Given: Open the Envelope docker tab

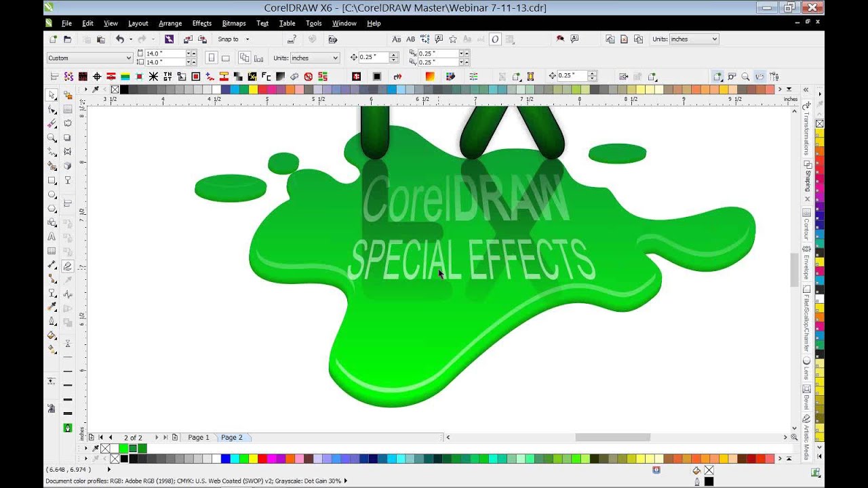Looking at the screenshot, I should 807,264.
